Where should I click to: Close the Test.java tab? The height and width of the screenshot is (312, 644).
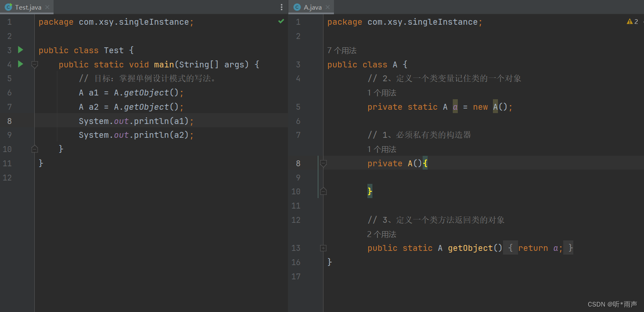pos(47,7)
